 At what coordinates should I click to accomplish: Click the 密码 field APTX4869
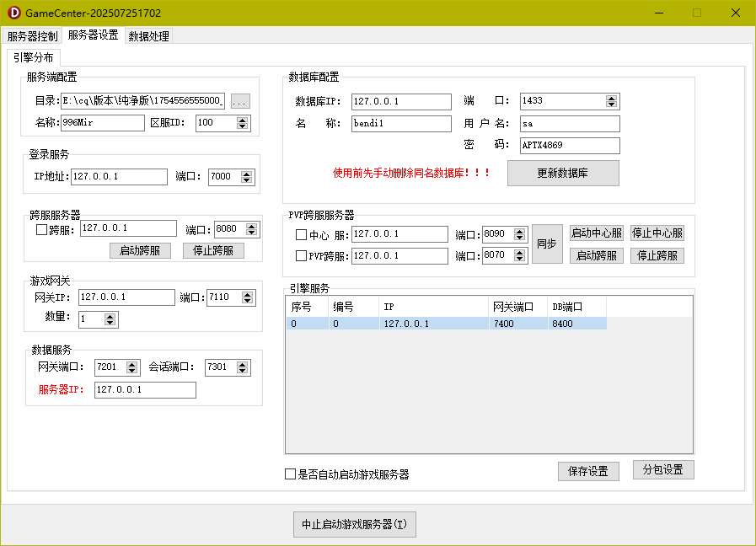coord(570,146)
